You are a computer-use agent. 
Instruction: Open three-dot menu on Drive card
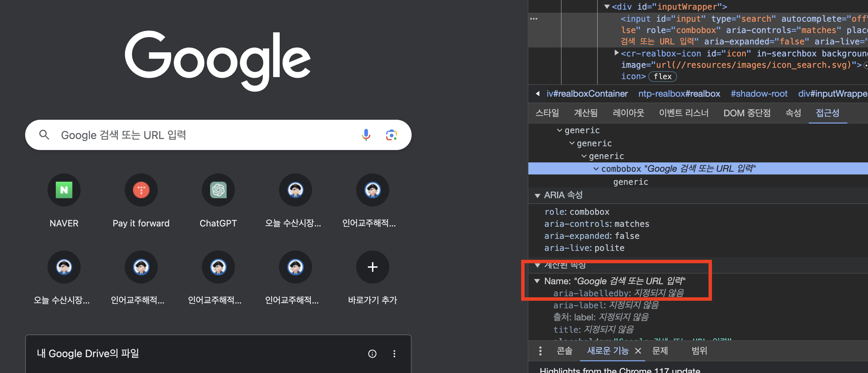[394, 354]
